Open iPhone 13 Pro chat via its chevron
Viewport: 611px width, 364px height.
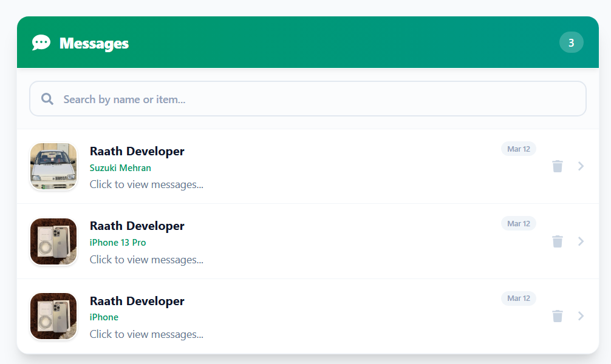581,241
